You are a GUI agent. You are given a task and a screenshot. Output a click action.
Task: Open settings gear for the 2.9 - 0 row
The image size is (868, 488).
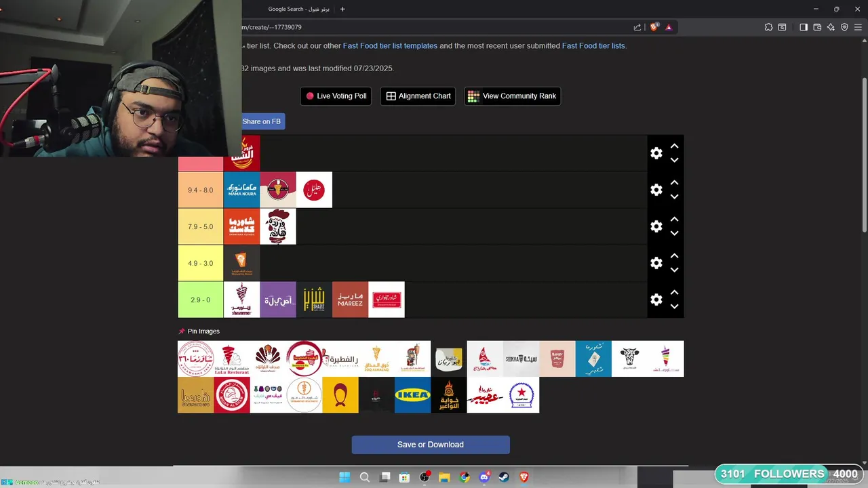656,300
